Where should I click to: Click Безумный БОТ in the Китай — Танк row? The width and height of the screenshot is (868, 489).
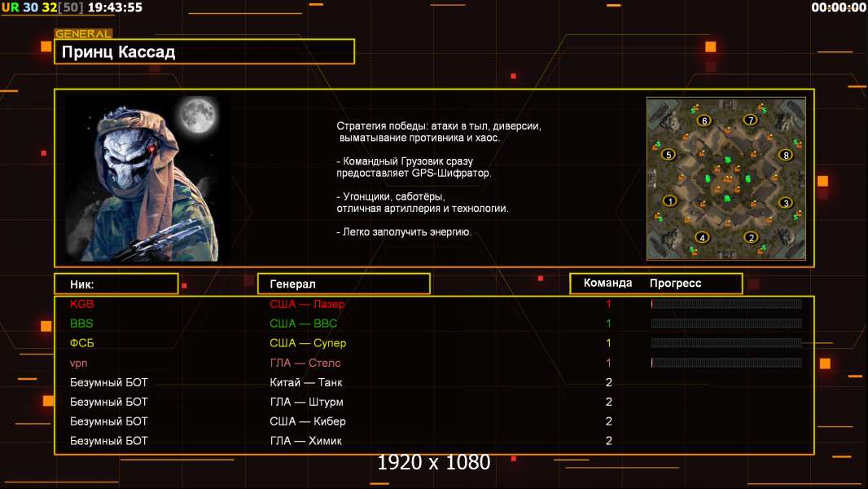point(109,383)
